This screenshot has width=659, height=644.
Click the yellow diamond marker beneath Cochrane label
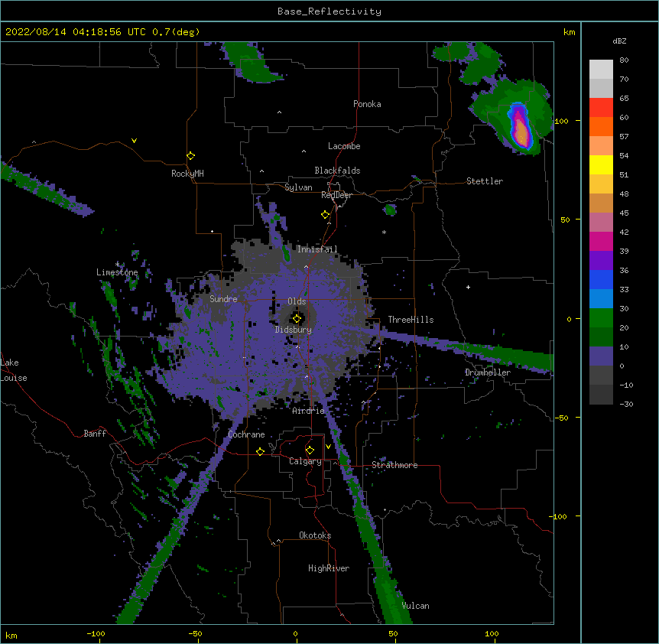pos(260,451)
